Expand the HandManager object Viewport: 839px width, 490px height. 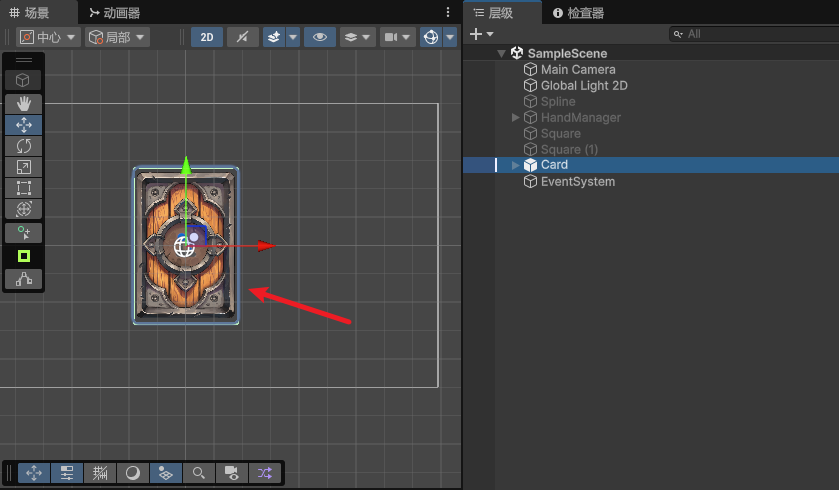click(x=515, y=117)
